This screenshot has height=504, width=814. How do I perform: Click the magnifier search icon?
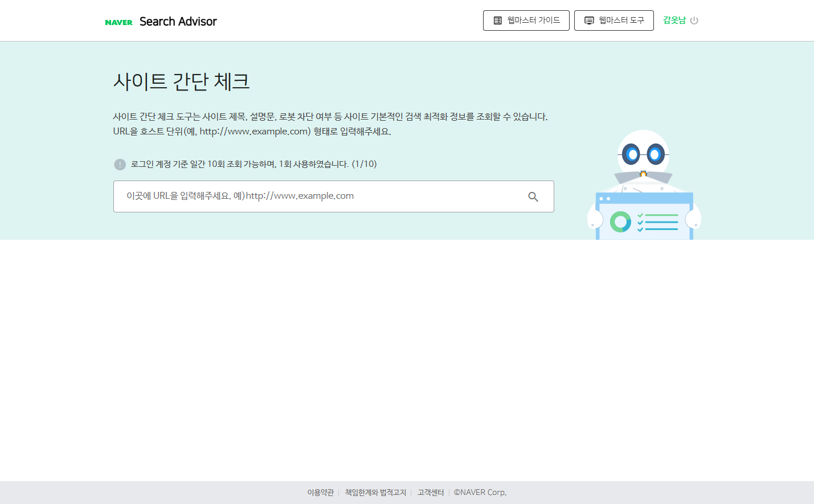tap(533, 196)
